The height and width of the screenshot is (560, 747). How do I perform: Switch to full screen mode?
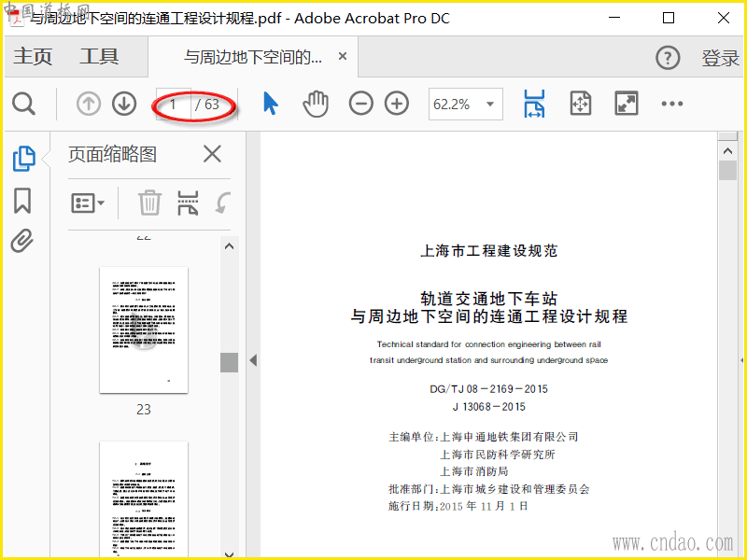point(627,104)
